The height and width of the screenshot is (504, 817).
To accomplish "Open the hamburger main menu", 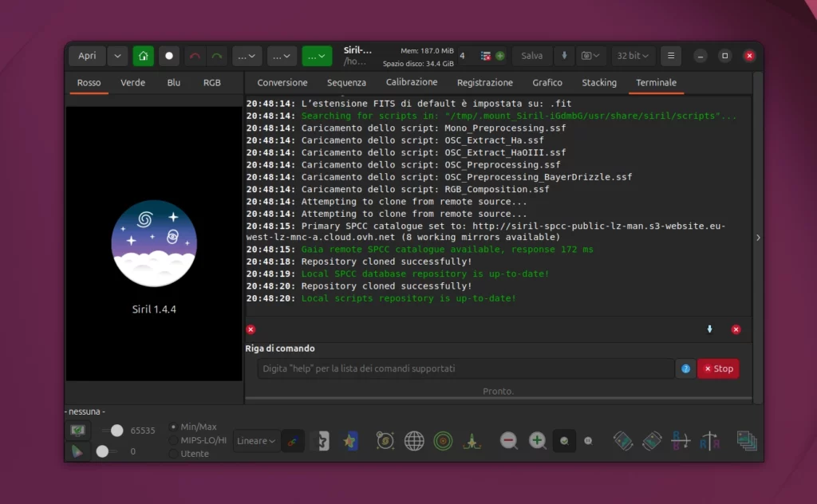I will click(x=671, y=56).
